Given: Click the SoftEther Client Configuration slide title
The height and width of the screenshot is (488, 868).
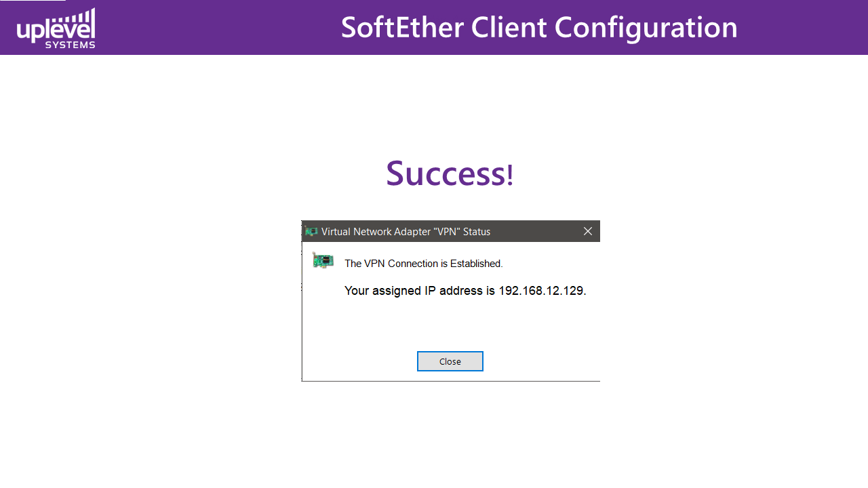Looking at the screenshot, I should [x=539, y=28].
